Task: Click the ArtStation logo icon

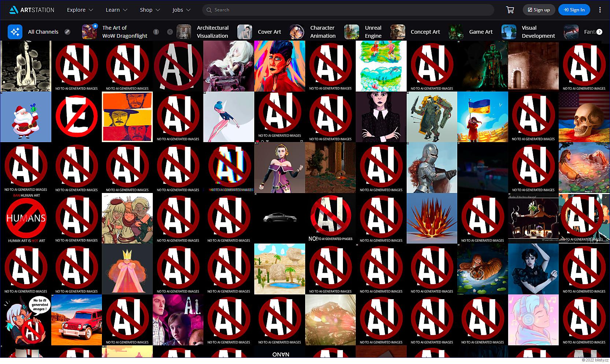Action: click(x=14, y=10)
